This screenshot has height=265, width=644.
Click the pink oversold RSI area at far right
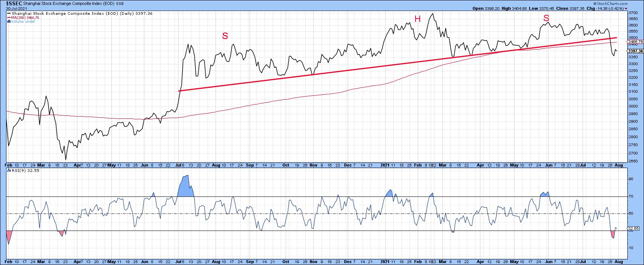tap(613, 235)
